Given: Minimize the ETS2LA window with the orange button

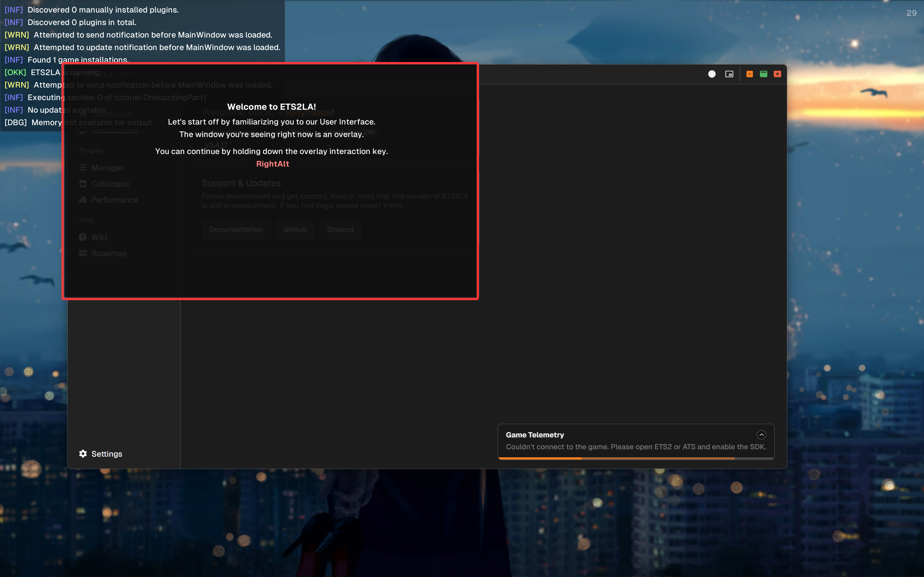Looking at the screenshot, I should [x=750, y=74].
